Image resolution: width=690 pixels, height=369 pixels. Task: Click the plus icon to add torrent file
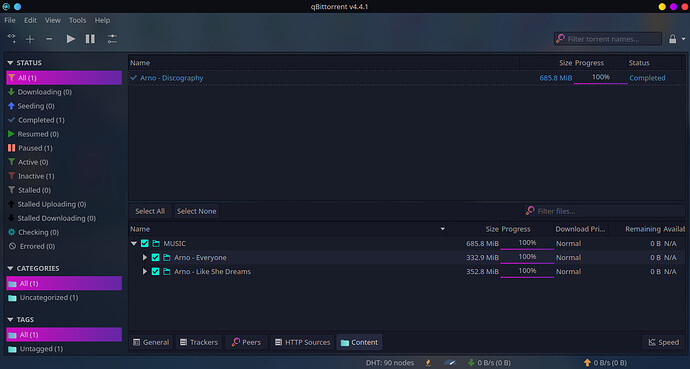(30, 39)
